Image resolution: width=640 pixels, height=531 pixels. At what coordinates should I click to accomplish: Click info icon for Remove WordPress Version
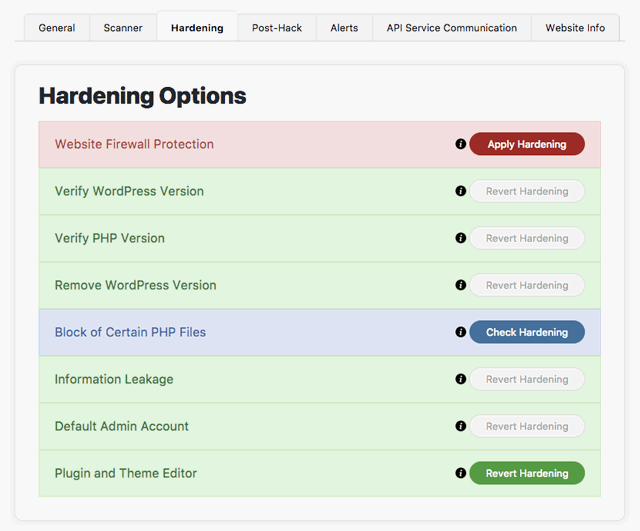460,285
